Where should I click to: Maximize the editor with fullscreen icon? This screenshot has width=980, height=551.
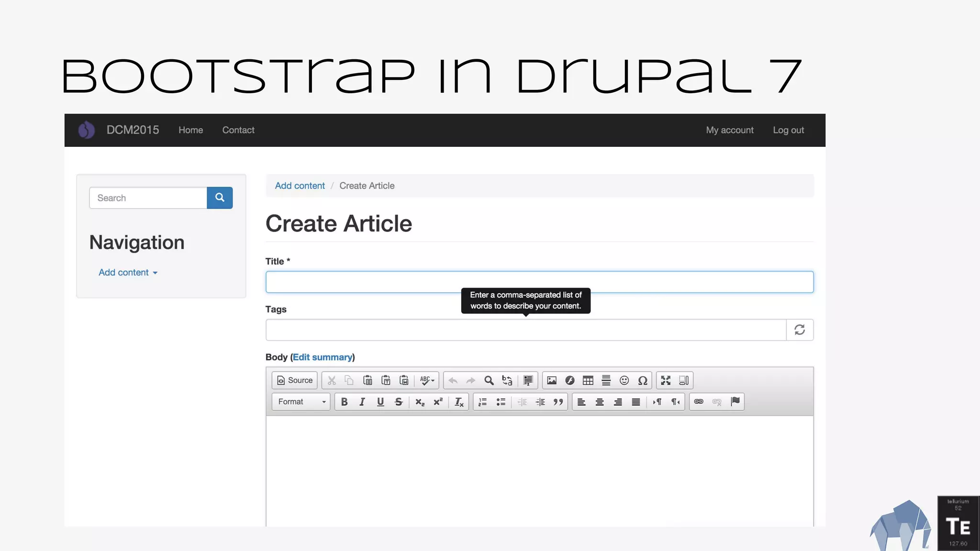[666, 380]
